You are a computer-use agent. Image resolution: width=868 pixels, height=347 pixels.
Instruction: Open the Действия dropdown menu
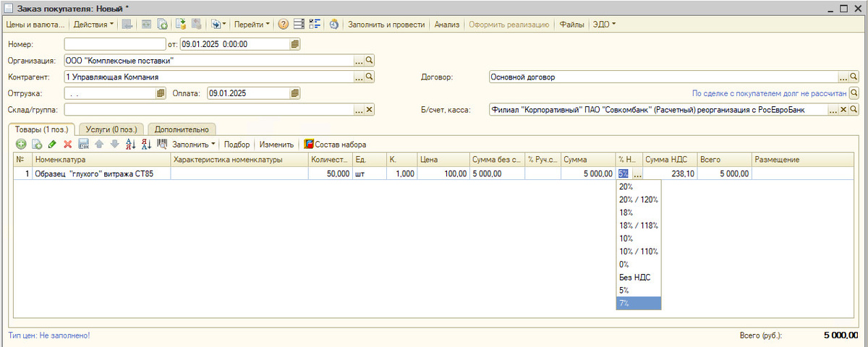point(94,24)
